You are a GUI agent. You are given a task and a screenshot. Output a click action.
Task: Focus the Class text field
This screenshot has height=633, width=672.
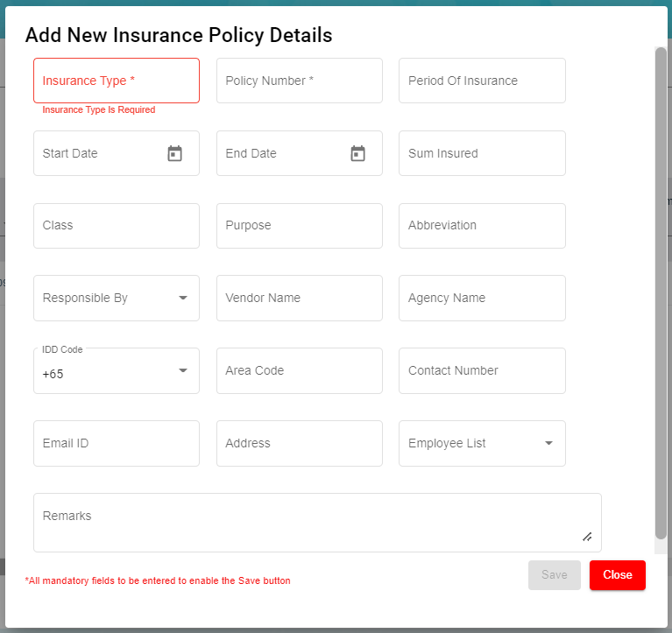pos(116,226)
